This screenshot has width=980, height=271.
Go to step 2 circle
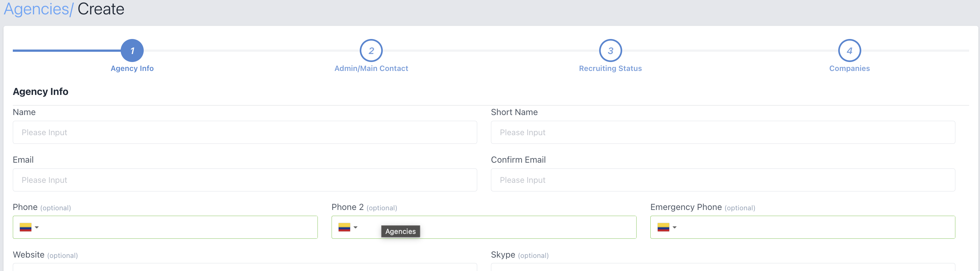click(x=371, y=50)
